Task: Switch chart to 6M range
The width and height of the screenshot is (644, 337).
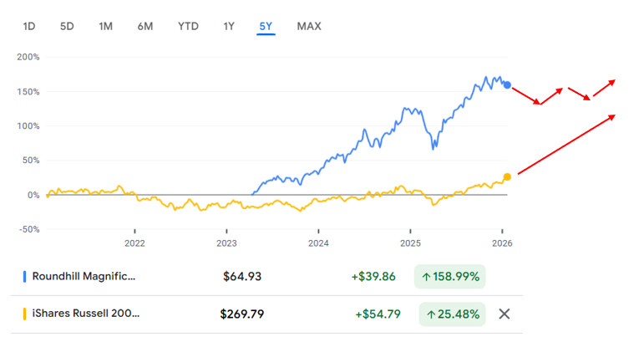Action: [145, 26]
